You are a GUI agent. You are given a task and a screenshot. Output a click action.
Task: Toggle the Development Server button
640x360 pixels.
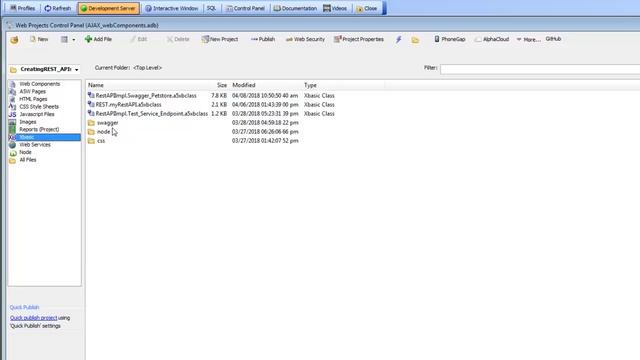109,8
